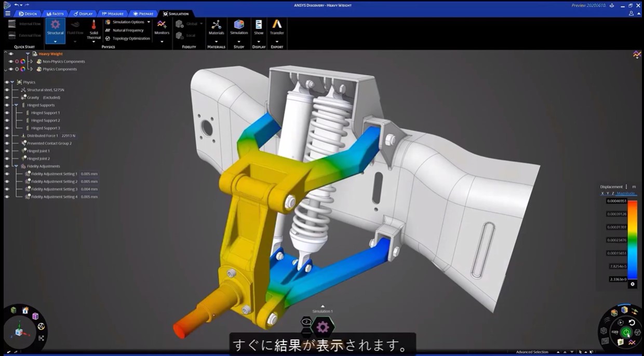Collapse the Physics tree section

pos(12,82)
